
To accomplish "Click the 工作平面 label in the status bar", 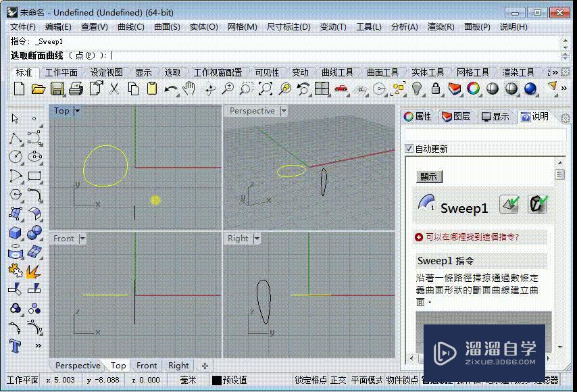I will (22, 380).
